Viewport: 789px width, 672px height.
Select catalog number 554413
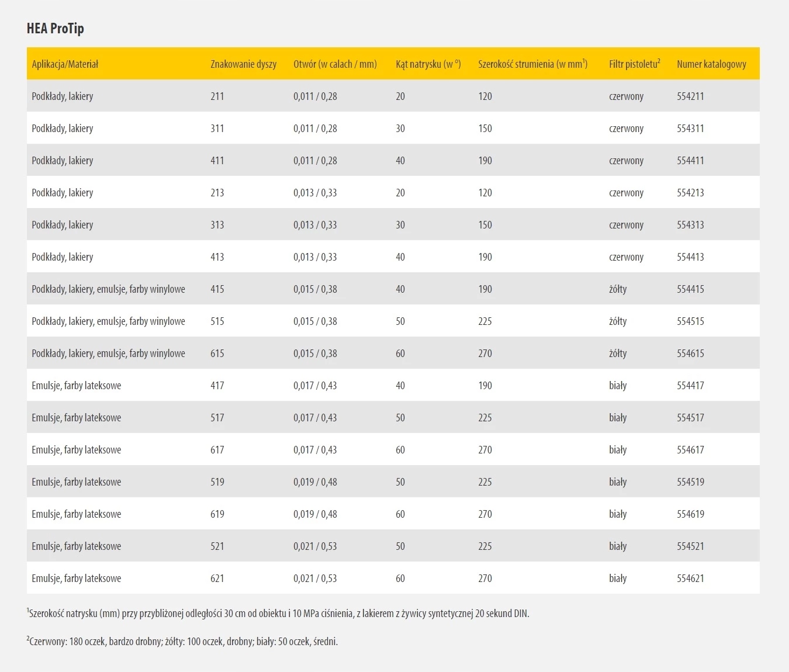click(x=690, y=257)
